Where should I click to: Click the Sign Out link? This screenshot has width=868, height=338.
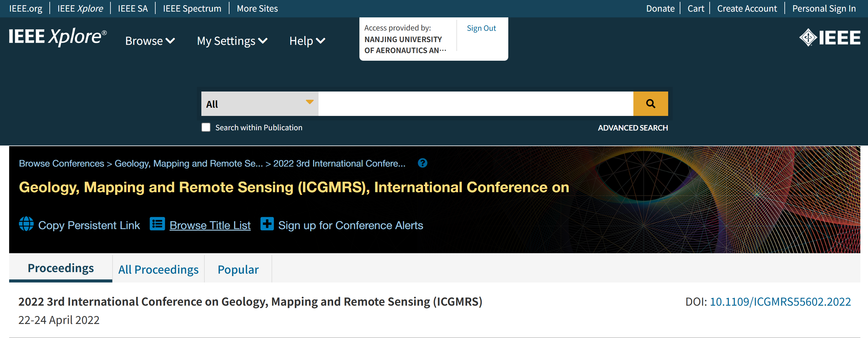481,28
